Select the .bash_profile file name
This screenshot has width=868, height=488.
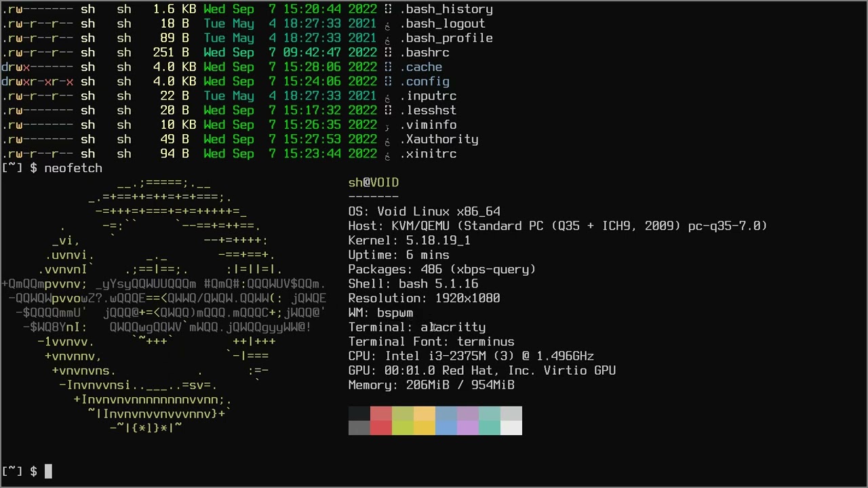pyautogui.click(x=446, y=38)
